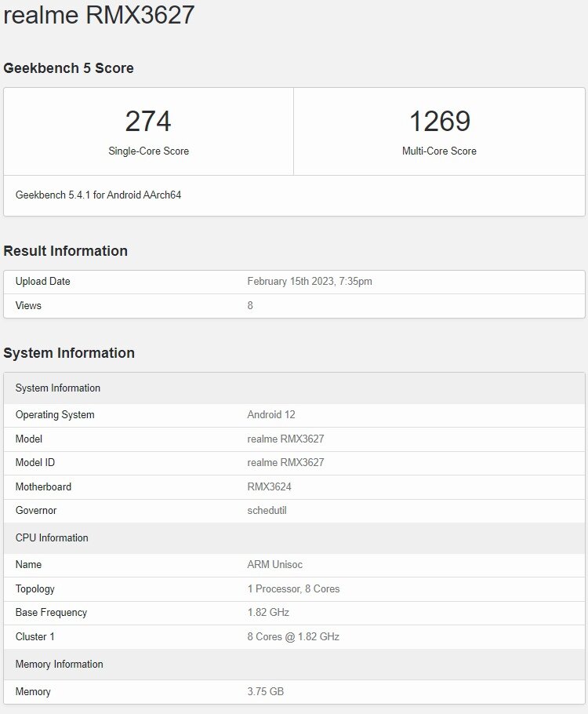Select the 1 Processor, 8 Cores value
The width and height of the screenshot is (588, 714).
(293, 588)
